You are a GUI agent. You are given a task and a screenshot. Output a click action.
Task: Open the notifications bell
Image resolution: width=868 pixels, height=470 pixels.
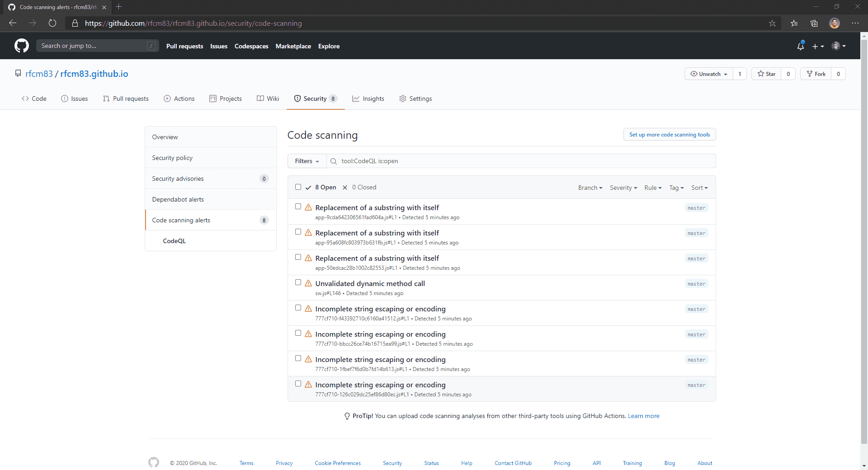[x=801, y=46]
